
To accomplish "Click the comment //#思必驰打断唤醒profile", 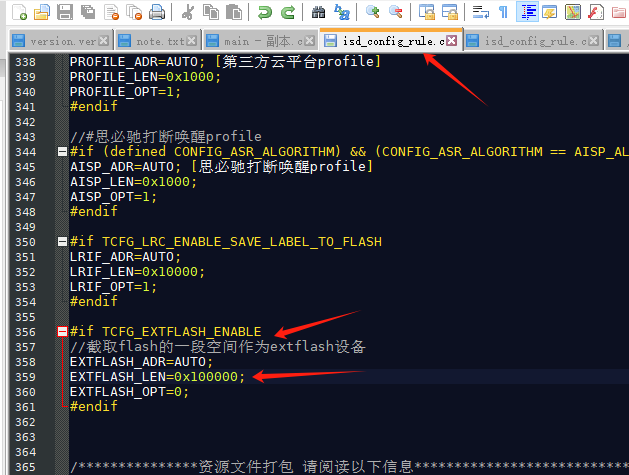I will 166,137.
